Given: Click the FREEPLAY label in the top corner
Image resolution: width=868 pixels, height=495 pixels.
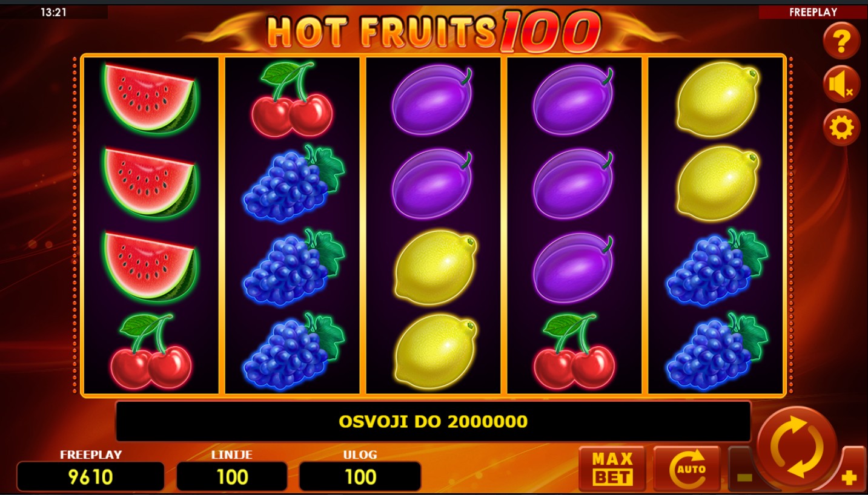Looking at the screenshot, I should coord(813,12).
